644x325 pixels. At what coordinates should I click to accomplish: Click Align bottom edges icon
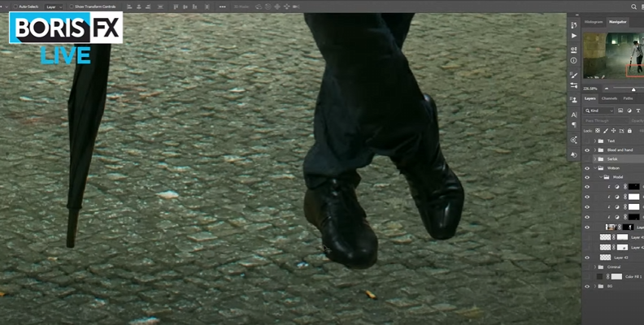coord(194,6)
